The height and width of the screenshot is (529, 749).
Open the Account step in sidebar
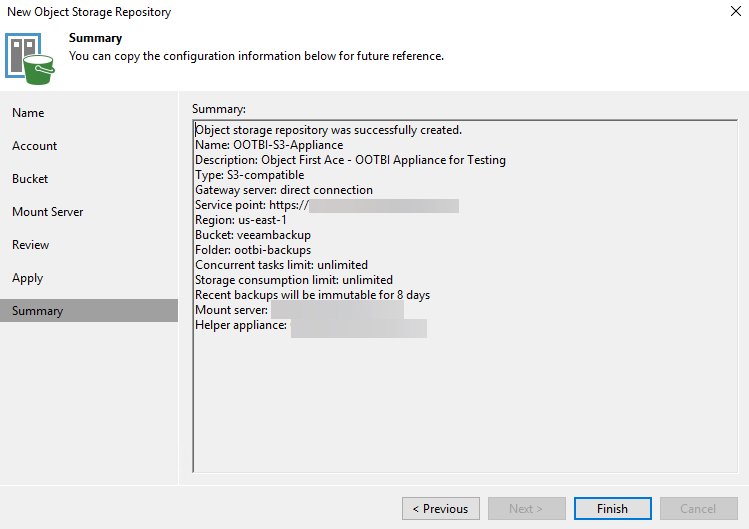click(x=34, y=146)
